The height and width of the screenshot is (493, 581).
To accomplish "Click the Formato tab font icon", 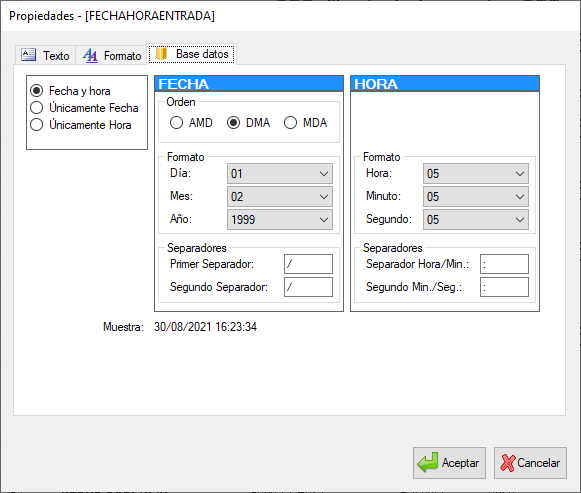I will (x=90, y=56).
